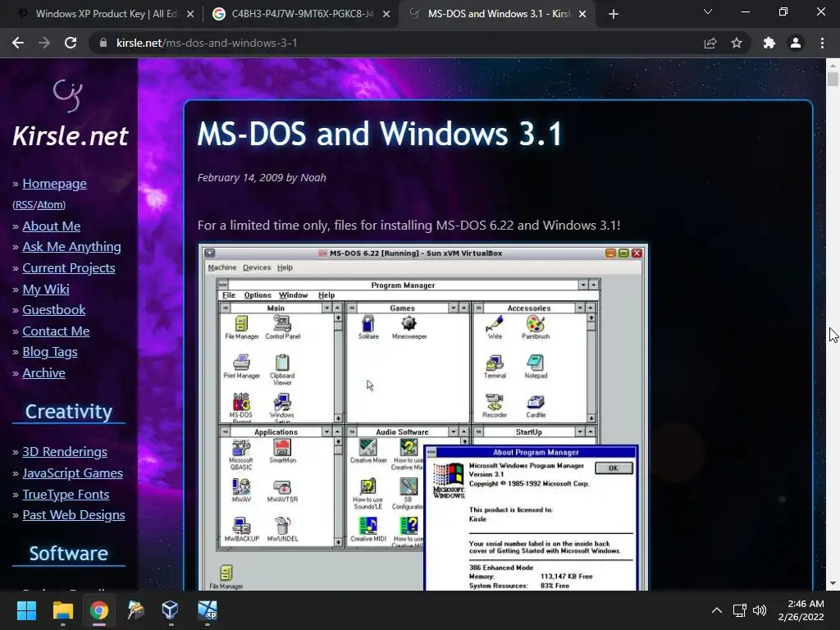Open JavaScript Games link

pos(72,473)
